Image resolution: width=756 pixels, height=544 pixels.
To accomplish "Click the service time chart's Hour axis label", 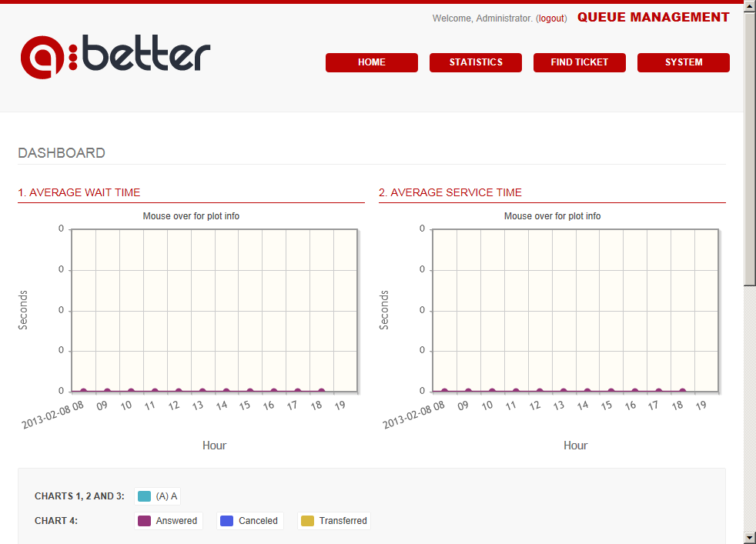I will click(575, 446).
